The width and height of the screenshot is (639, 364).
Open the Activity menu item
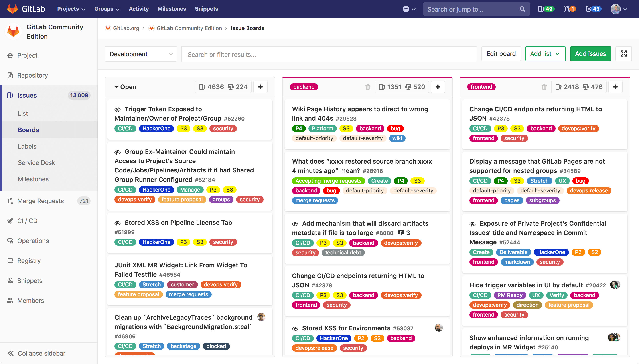click(x=139, y=9)
